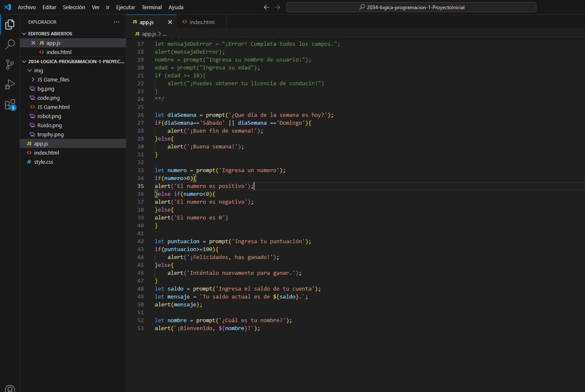Open trophy.png in the file tree

(50, 134)
